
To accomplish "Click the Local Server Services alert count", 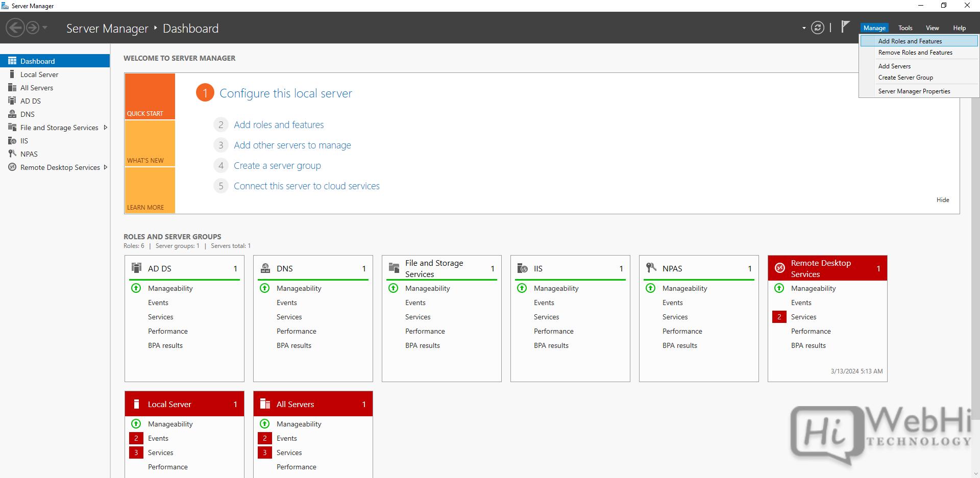I will pyautogui.click(x=136, y=452).
